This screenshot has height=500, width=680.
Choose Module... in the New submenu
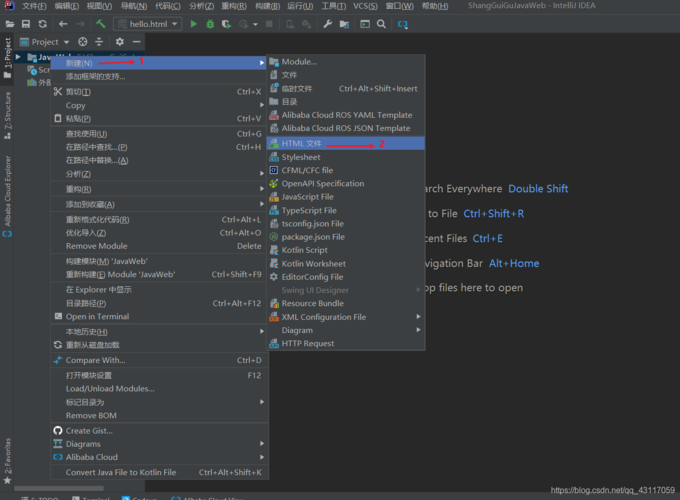point(346,62)
